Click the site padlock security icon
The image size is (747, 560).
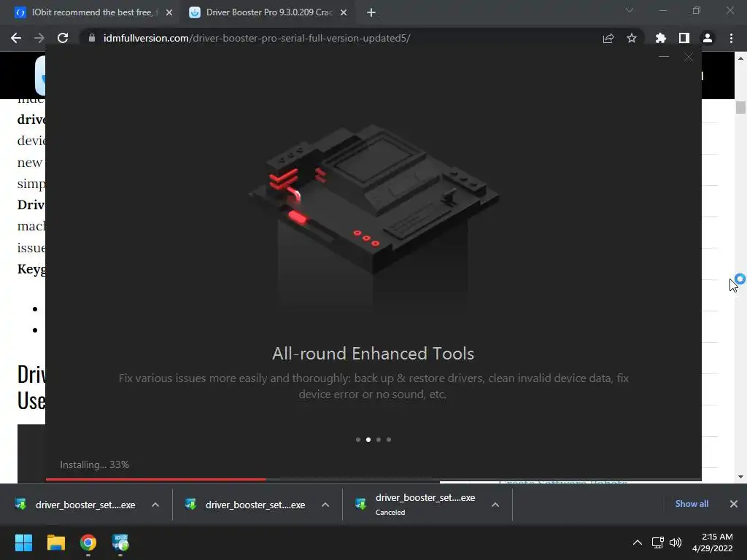pyautogui.click(x=92, y=38)
